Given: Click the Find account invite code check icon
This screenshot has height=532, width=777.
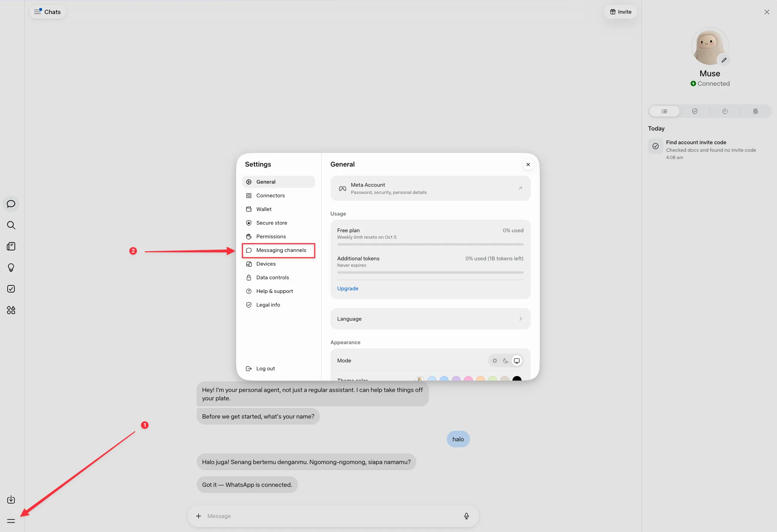Looking at the screenshot, I should pyautogui.click(x=655, y=146).
